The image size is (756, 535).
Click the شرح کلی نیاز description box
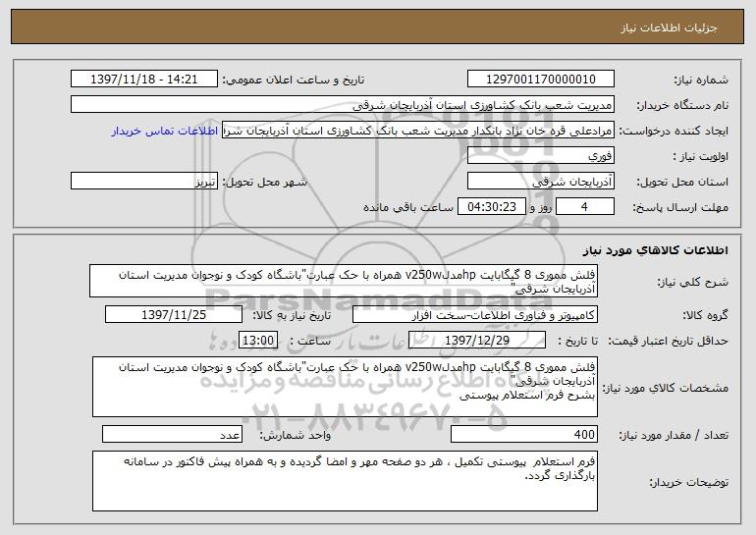click(x=344, y=281)
